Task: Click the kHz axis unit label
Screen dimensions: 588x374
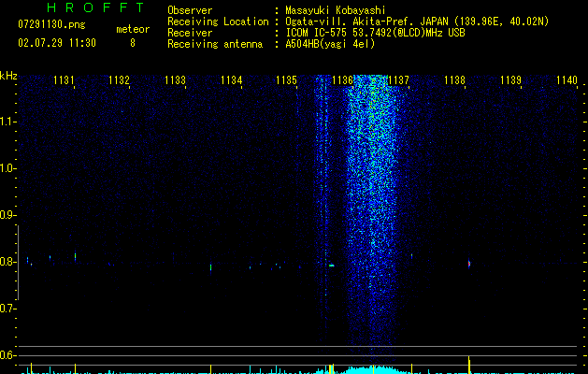Action: (8, 76)
